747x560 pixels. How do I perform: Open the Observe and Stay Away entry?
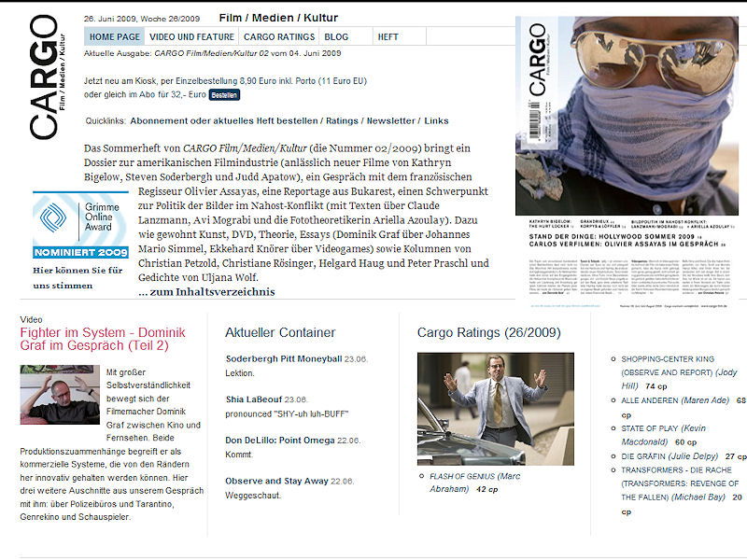tap(276, 481)
